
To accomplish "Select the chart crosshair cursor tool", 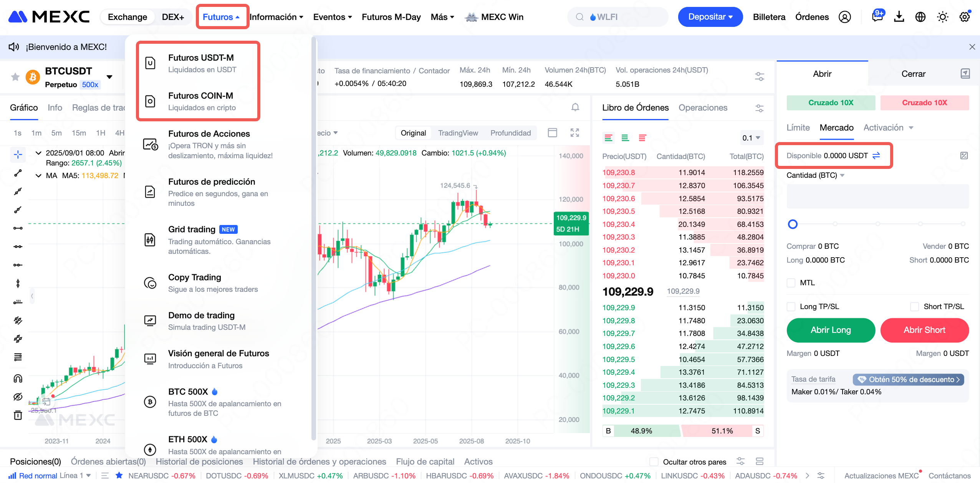I will [18, 155].
